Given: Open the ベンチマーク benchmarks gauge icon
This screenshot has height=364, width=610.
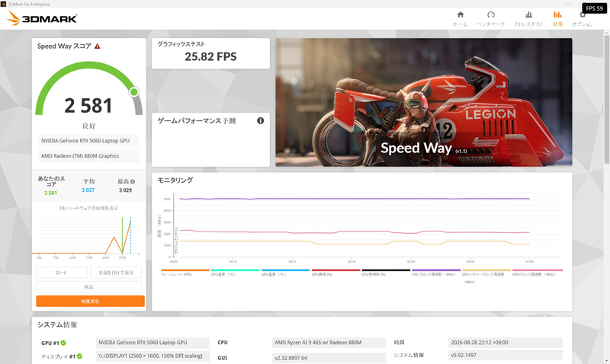Looking at the screenshot, I should coord(491,14).
